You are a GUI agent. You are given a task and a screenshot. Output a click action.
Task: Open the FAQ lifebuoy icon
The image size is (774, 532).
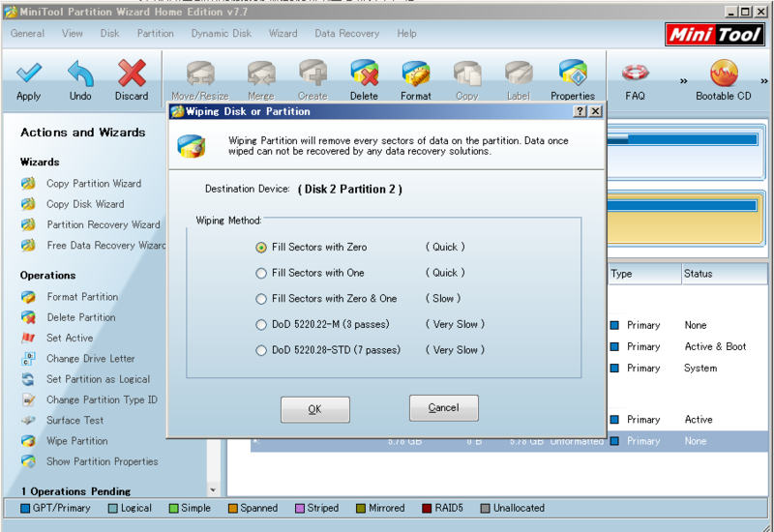635,74
